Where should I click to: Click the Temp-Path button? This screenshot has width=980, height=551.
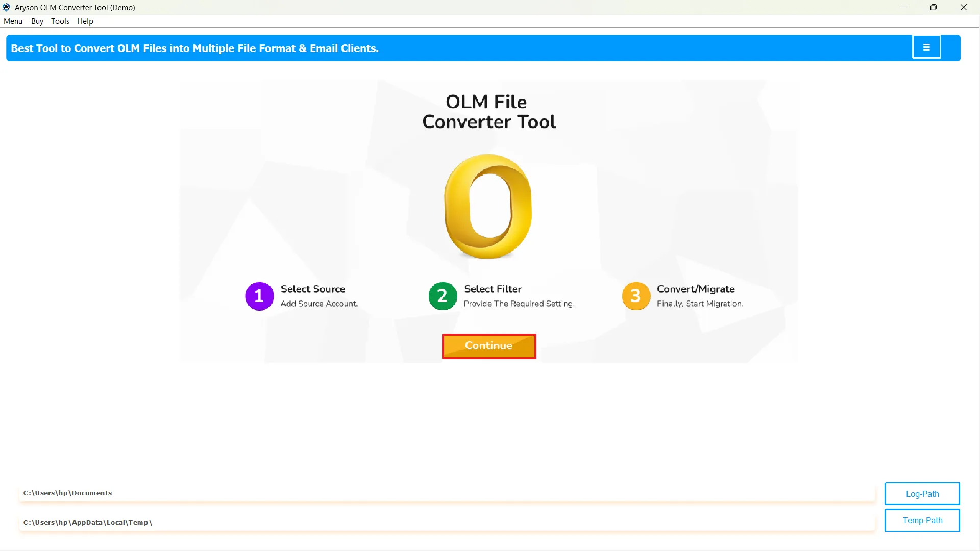pos(922,520)
